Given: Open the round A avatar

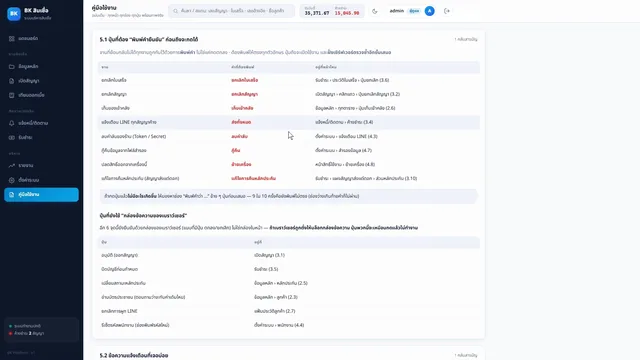Looking at the screenshot, I should pyautogui.click(x=429, y=11).
